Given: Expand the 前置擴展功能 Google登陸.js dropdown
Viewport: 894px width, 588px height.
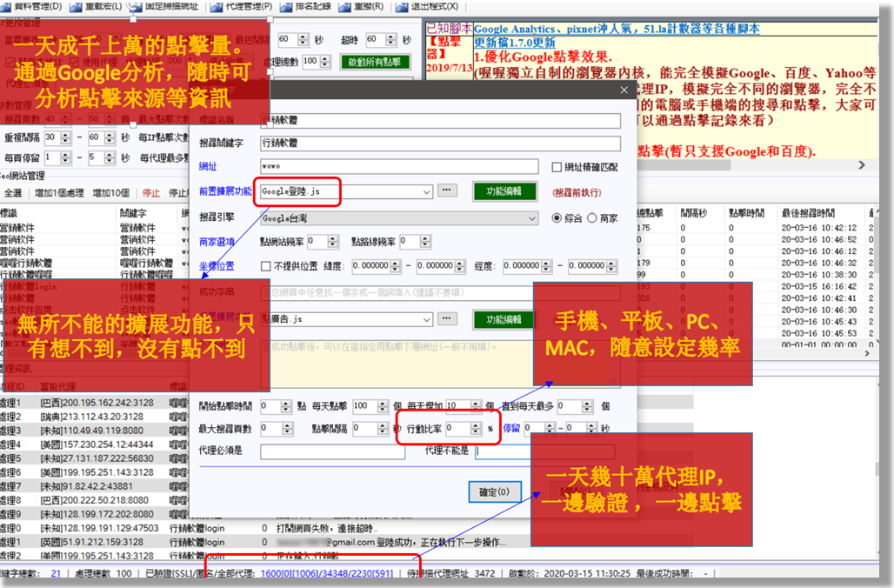Looking at the screenshot, I should click(x=426, y=191).
